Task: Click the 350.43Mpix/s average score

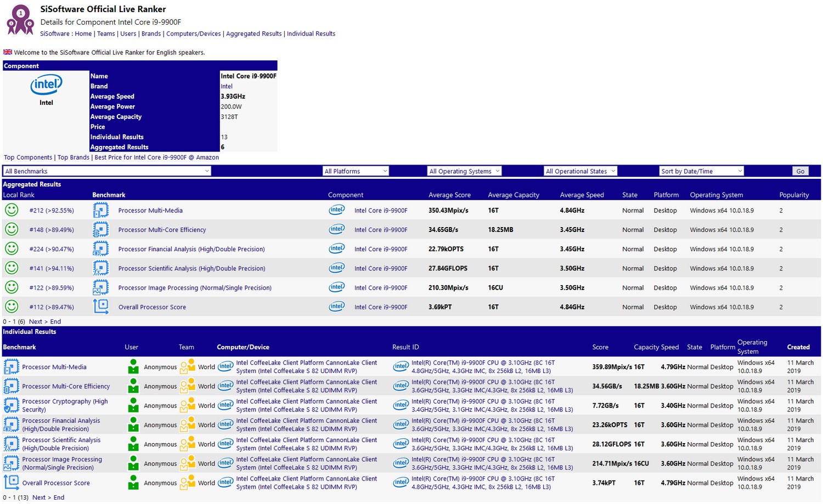Action: click(448, 211)
